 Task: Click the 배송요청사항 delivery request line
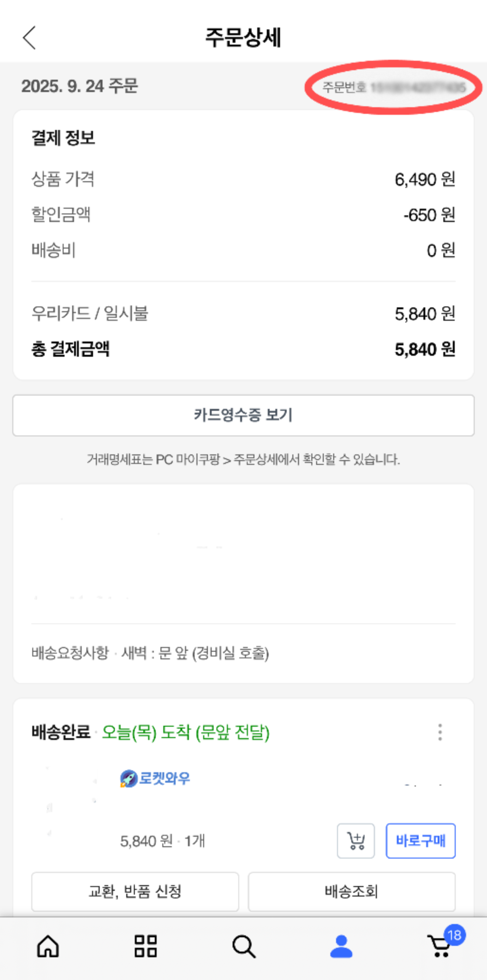150,653
